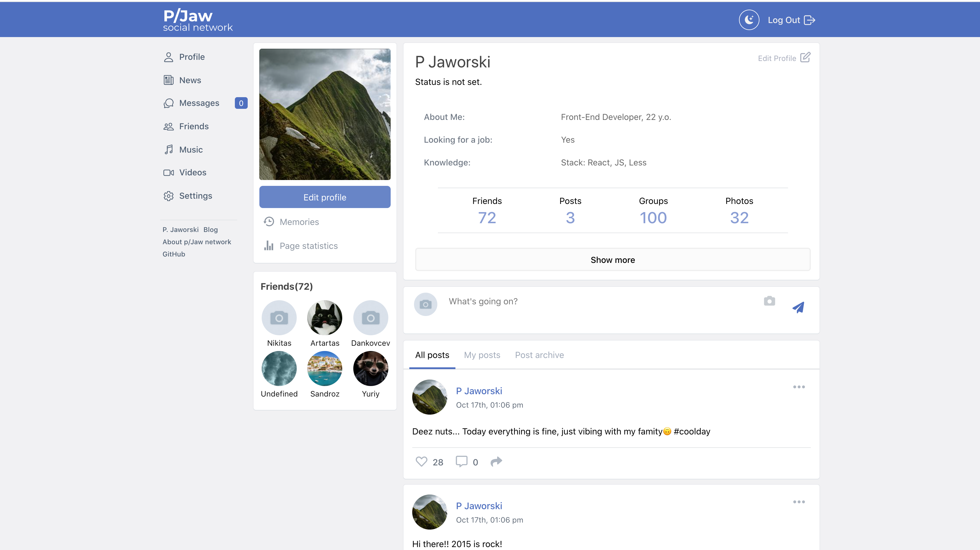Click the P/Jaw social network logo
The height and width of the screenshot is (550, 980).
[198, 20]
